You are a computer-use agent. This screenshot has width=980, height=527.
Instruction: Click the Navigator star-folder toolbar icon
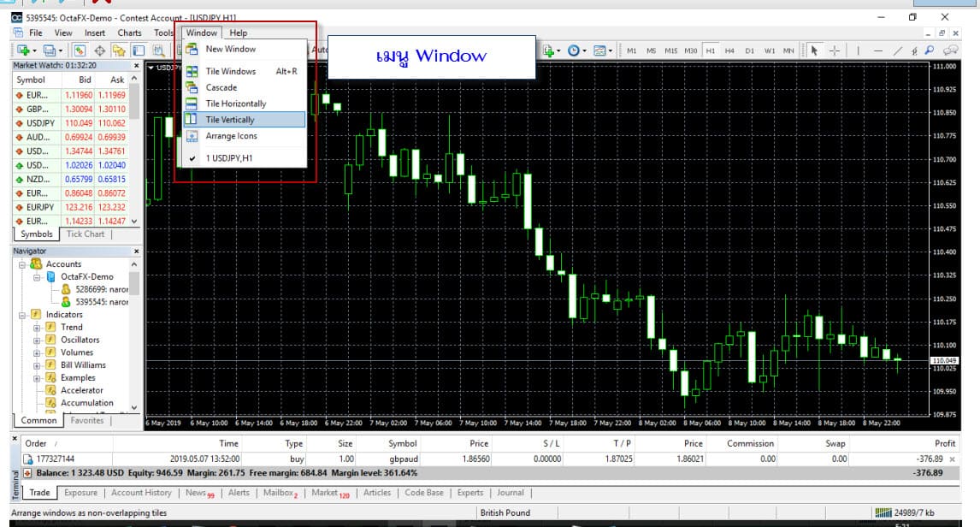pos(119,50)
